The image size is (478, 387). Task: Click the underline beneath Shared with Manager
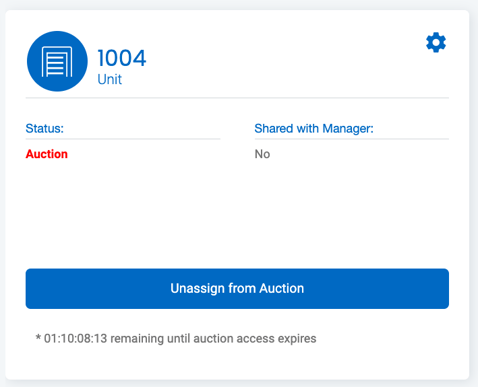coord(352,139)
